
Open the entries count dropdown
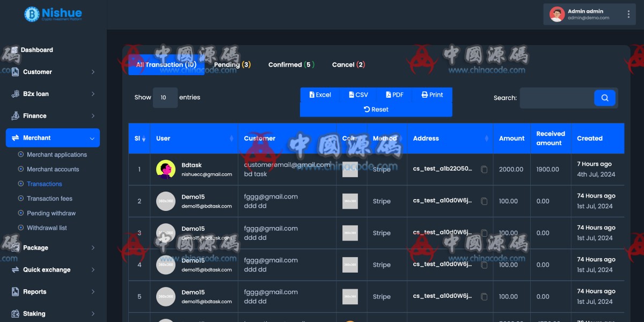click(x=165, y=98)
